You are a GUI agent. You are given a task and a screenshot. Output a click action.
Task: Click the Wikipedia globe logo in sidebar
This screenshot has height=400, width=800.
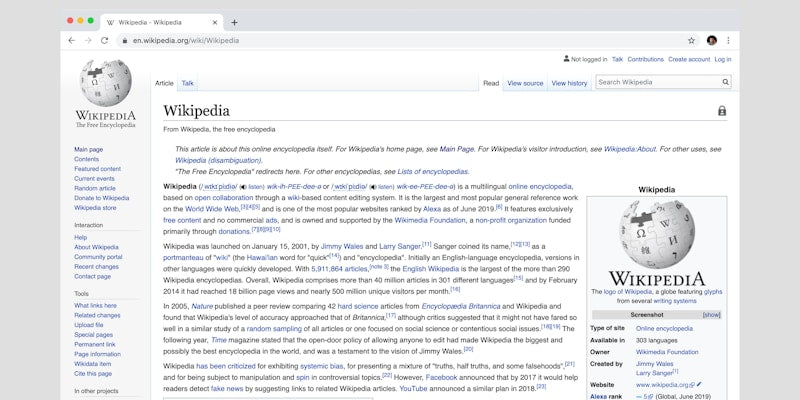tap(104, 83)
